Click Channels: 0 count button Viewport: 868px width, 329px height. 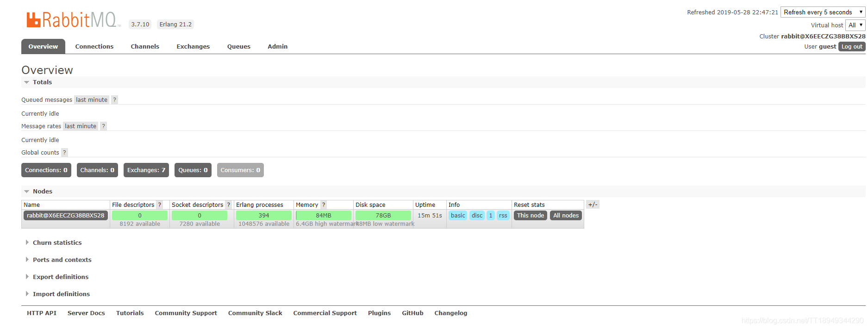point(97,170)
